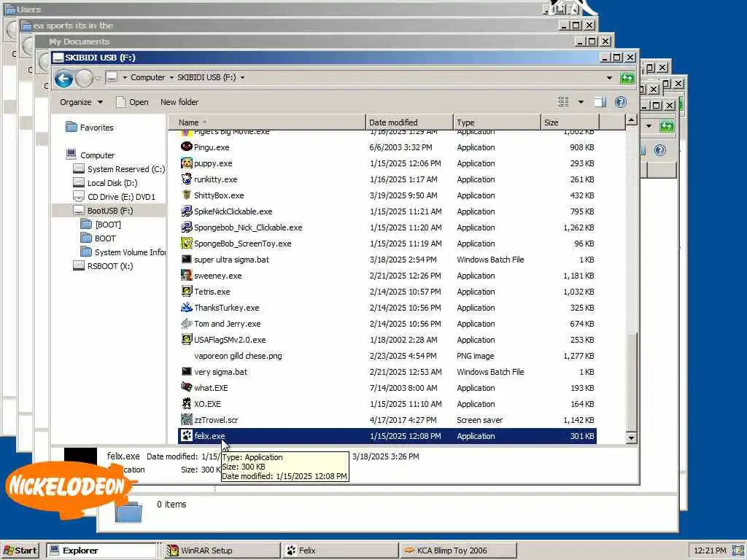747x560 pixels.
Task: Select System Reserved (C:) drive
Action: pyautogui.click(x=119, y=168)
